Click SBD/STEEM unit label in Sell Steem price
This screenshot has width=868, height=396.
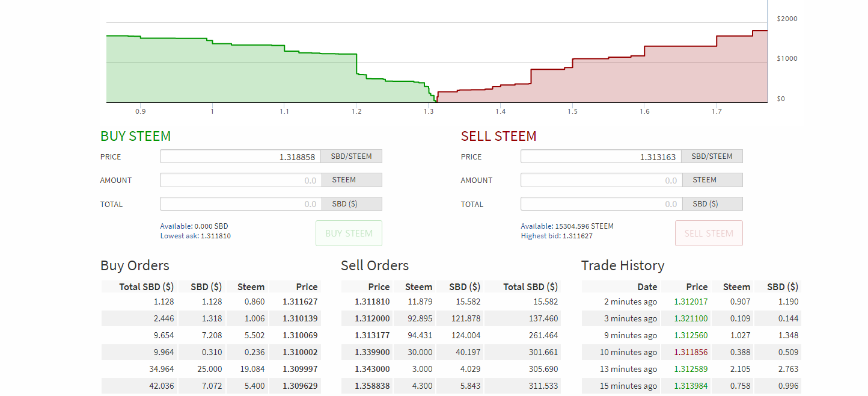pos(712,156)
